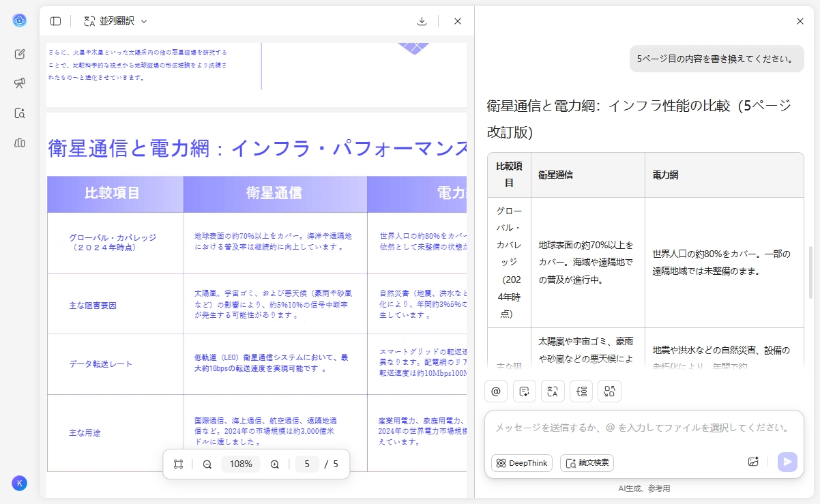Toggle DeepThink mode
This screenshot has height=504, width=820.
[x=522, y=463]
